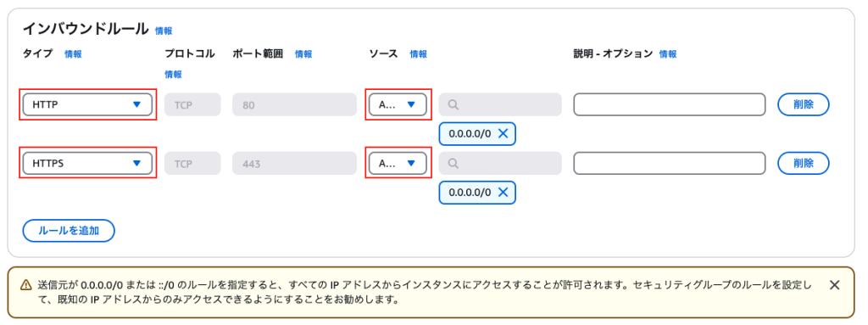This screenshot has height=325, width=868.
Task: Open 情報 link next to タイプ
Action: pos(73,53)
